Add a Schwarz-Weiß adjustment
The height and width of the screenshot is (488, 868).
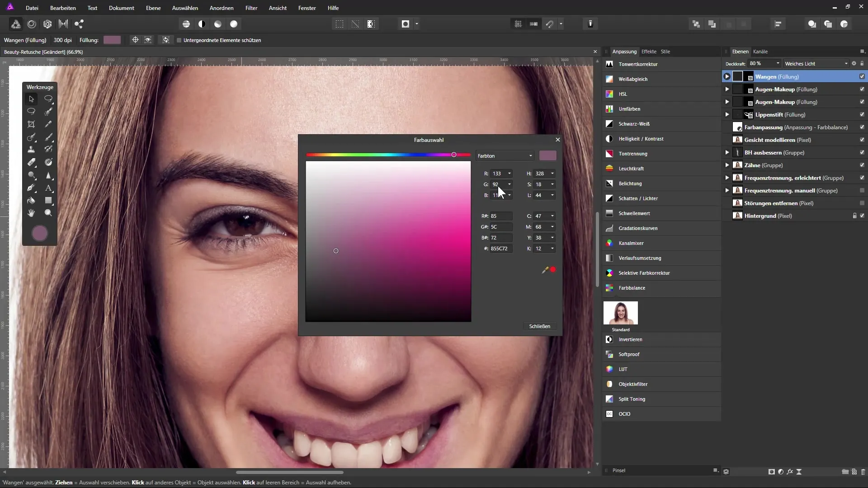662,124
